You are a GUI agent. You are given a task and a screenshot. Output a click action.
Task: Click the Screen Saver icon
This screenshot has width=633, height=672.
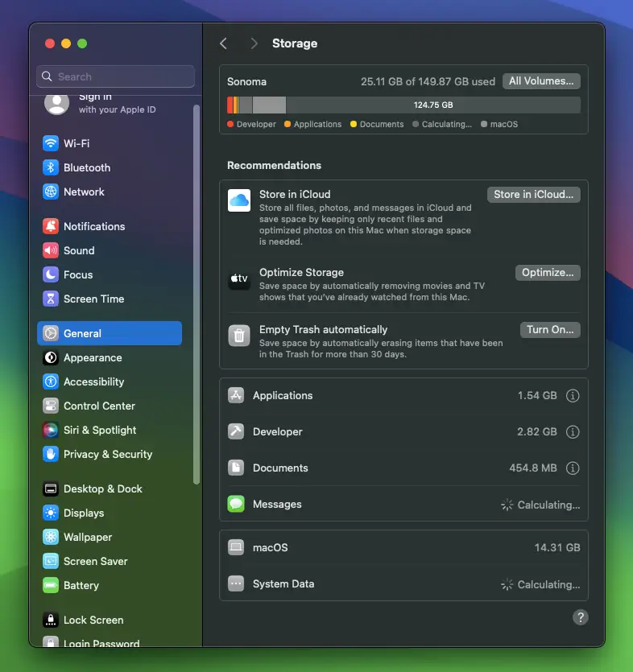(x=51, y=561)
